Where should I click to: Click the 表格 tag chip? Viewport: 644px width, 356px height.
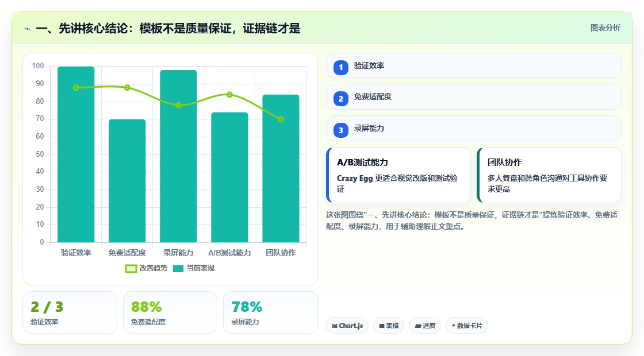pyautogui.click(x=389, y=326)
